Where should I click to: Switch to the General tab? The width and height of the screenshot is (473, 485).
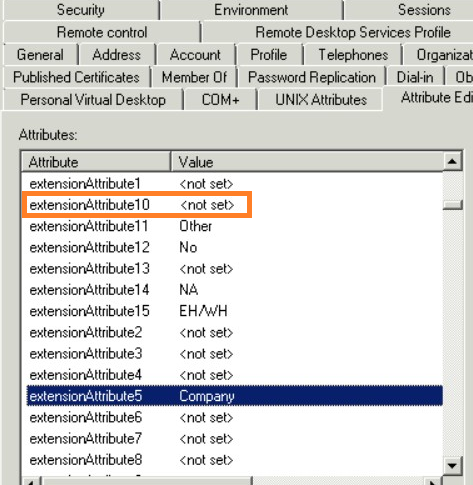click(40, 55)
